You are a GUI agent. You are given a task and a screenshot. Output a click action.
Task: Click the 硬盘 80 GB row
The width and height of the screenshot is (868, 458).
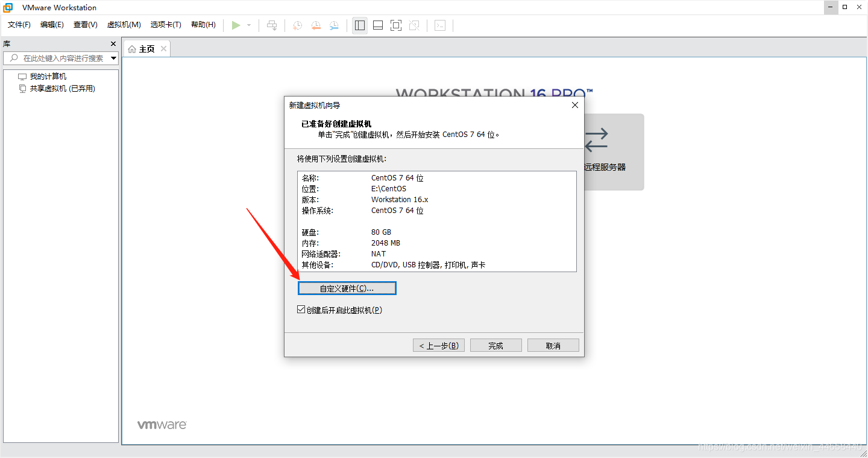click(436, 232)
